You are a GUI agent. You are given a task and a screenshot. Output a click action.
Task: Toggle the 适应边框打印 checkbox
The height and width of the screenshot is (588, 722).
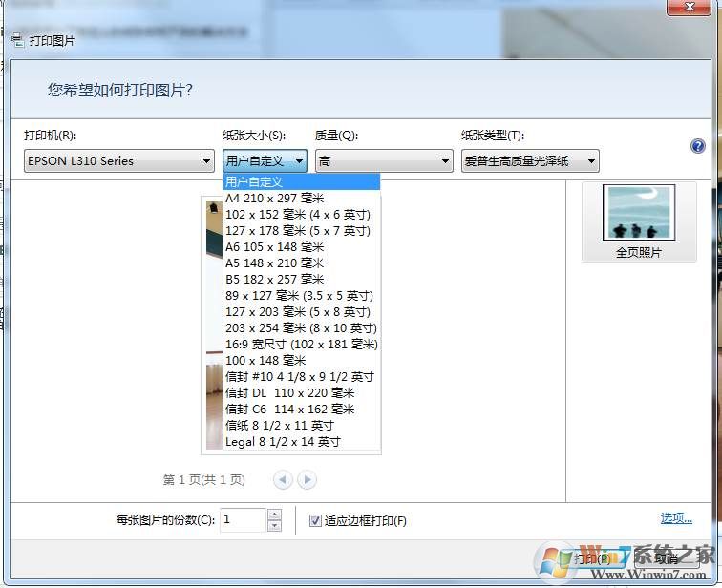(315, 520)
